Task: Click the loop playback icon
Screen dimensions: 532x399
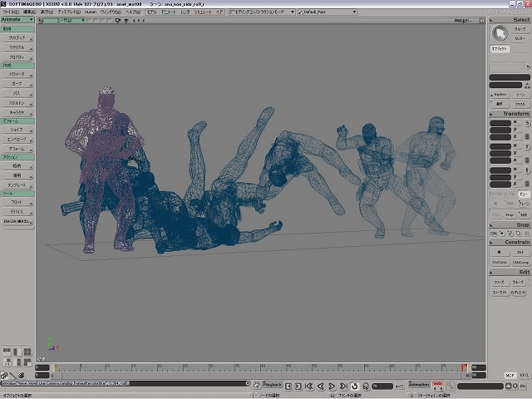Action: tap(355, 386)
